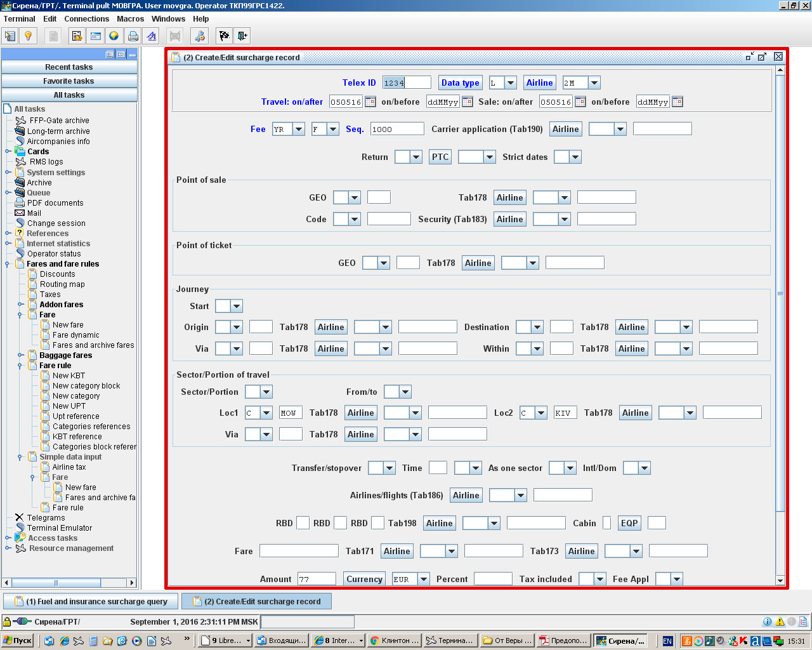This screenshot has height=650, width=812.
Task: Click the globe icon in the toolbar
Action: (x=114, y=36)
